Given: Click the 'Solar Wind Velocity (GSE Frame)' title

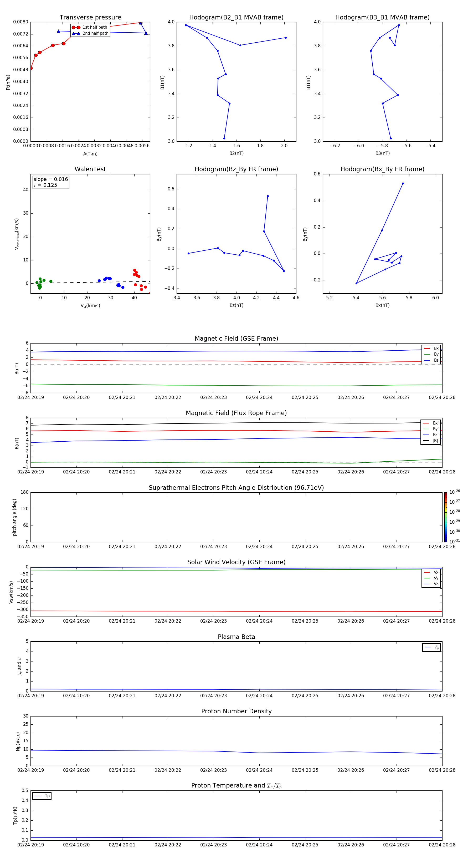Looking at the screenshot, I should 236,562.
